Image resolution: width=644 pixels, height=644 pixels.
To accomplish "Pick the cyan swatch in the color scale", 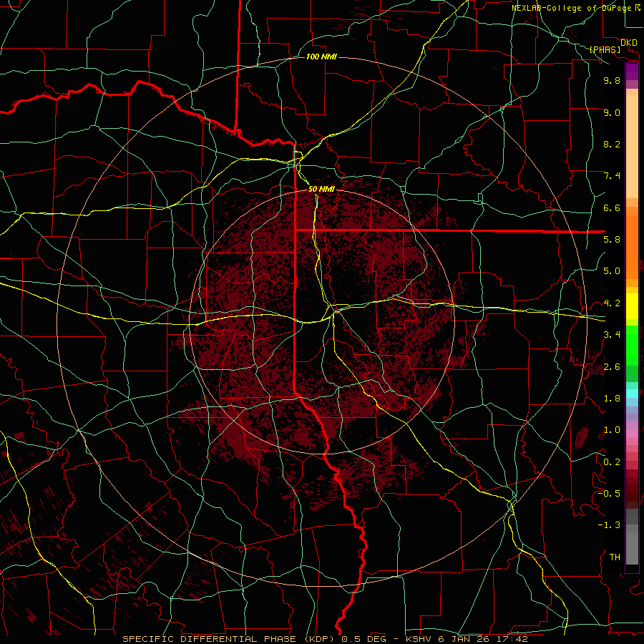I will [632, 394].
